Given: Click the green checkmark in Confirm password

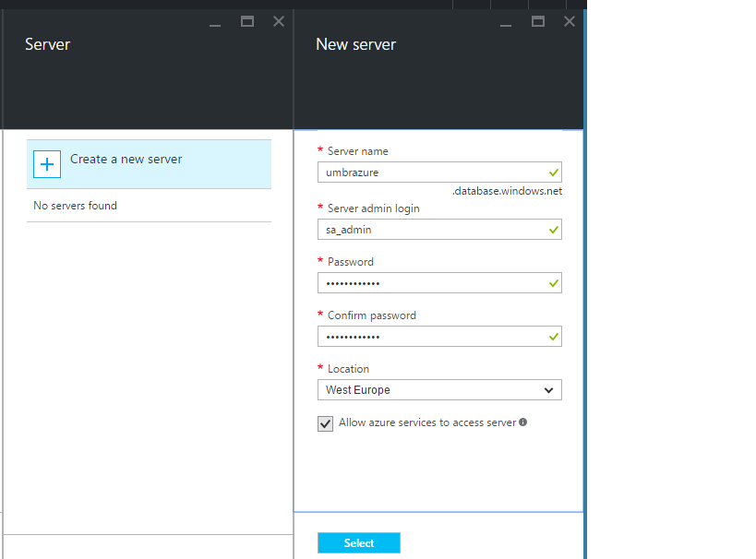Looking at the screenshot, I should (554, 337).
